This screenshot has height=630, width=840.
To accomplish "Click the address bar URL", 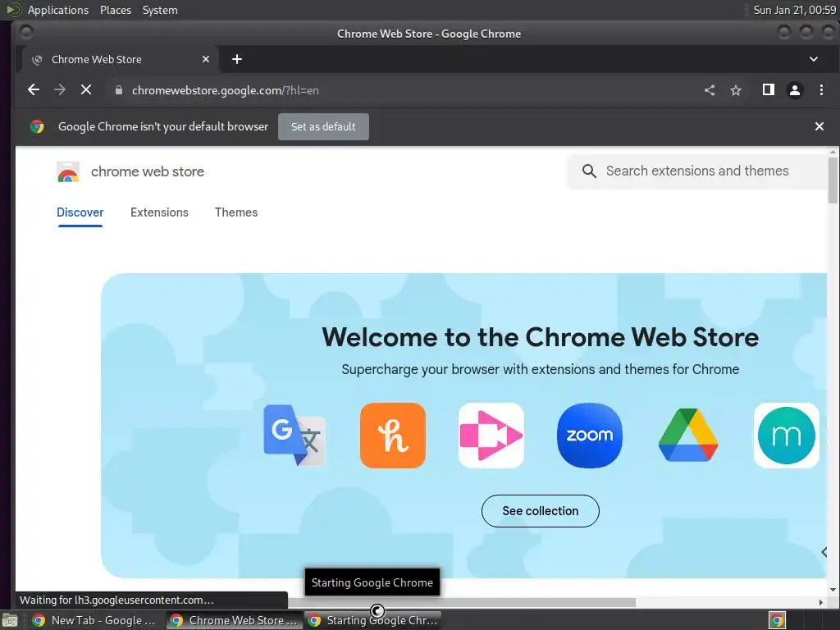I will [225, 90].
